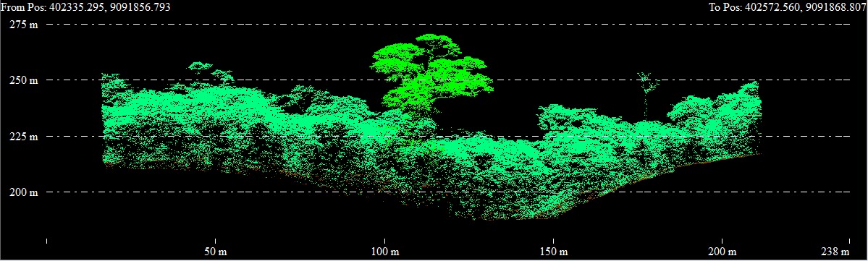Click the From Pos coordinates text

pos(86,7)
